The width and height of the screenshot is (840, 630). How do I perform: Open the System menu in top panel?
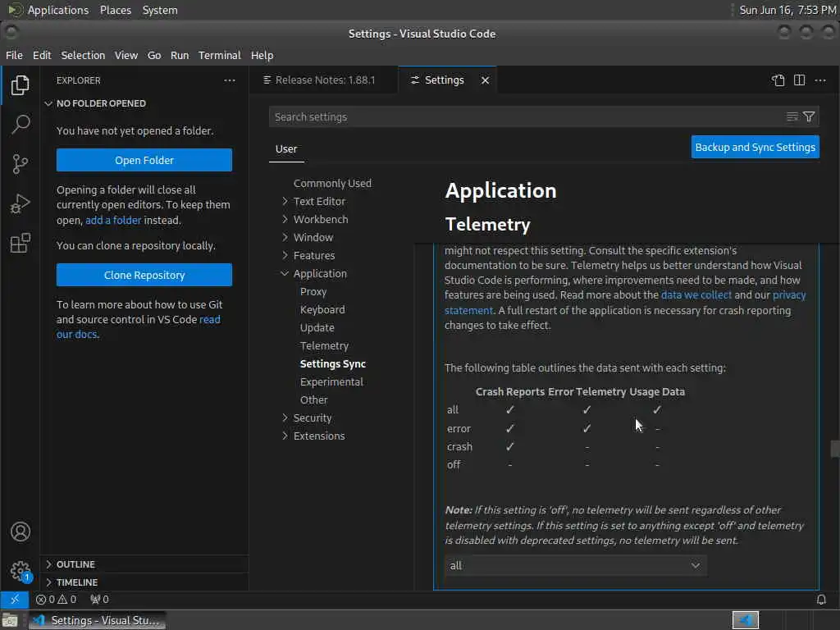pyautogui.click(x=160, y=10)
